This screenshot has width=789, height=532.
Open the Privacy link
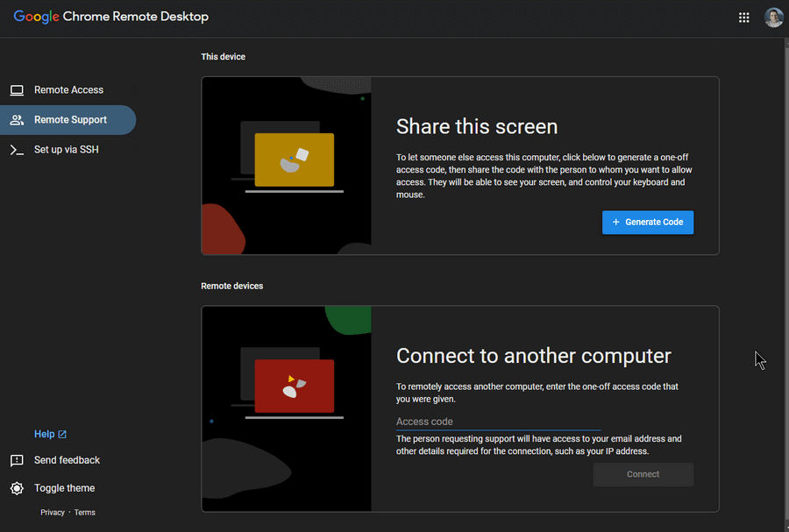coord(53,513)
